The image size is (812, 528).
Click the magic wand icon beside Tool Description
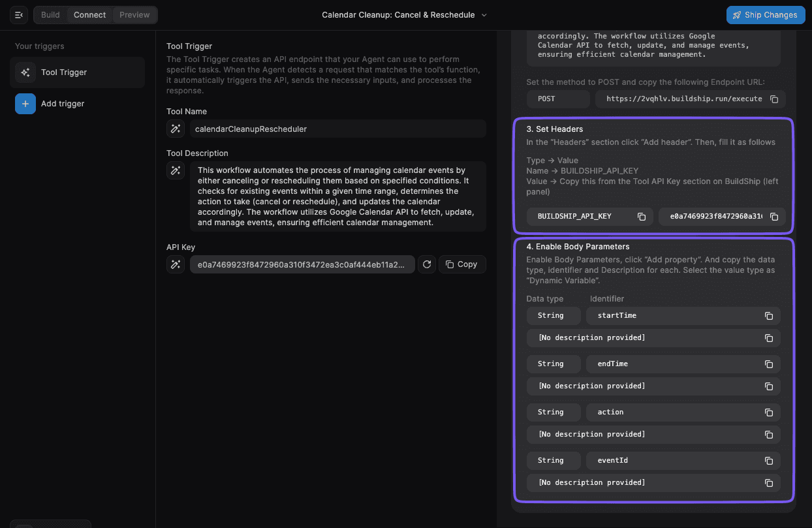coord(176,170)
